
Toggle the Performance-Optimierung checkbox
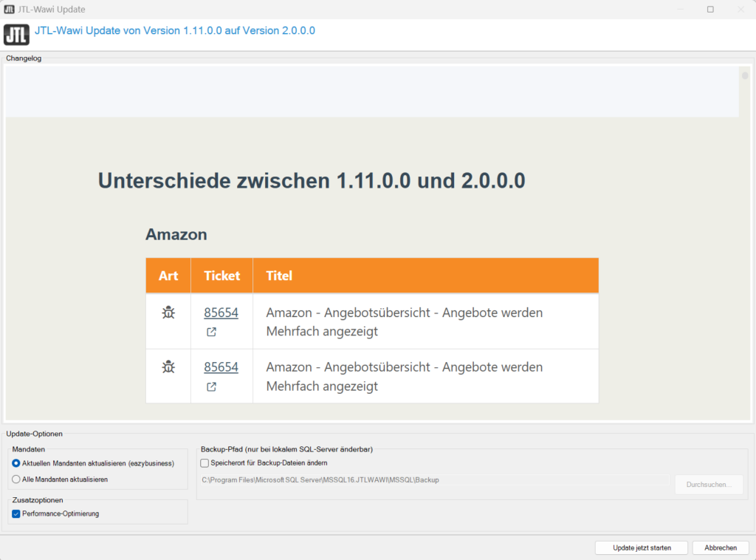[16, 513]
